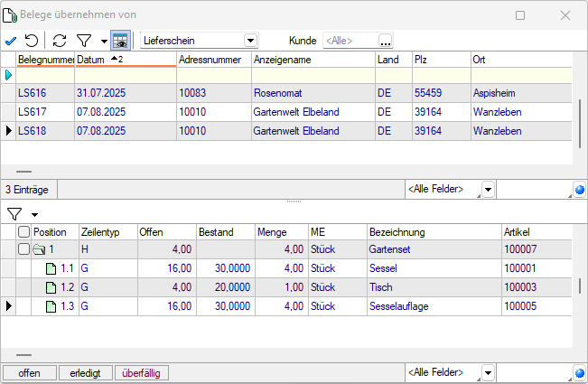
Task: Open the upper Alle Felder field dropdown
Action: click(488, 190)
